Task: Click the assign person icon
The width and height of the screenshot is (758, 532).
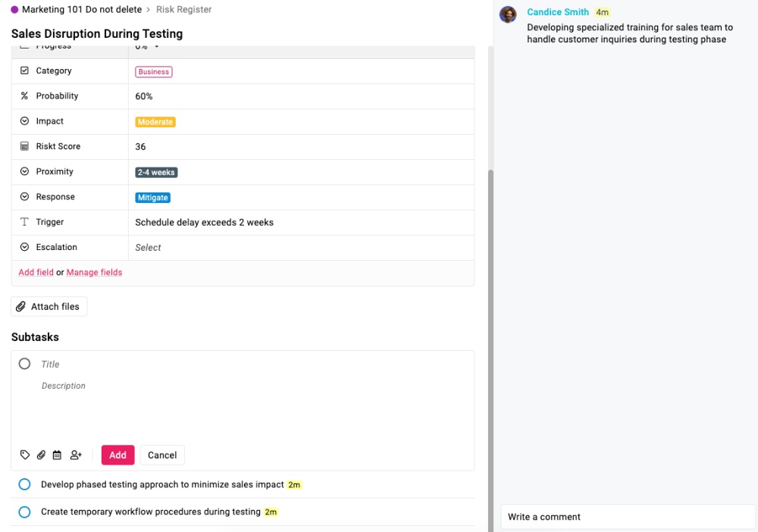Action: click(x=76, y=455)
